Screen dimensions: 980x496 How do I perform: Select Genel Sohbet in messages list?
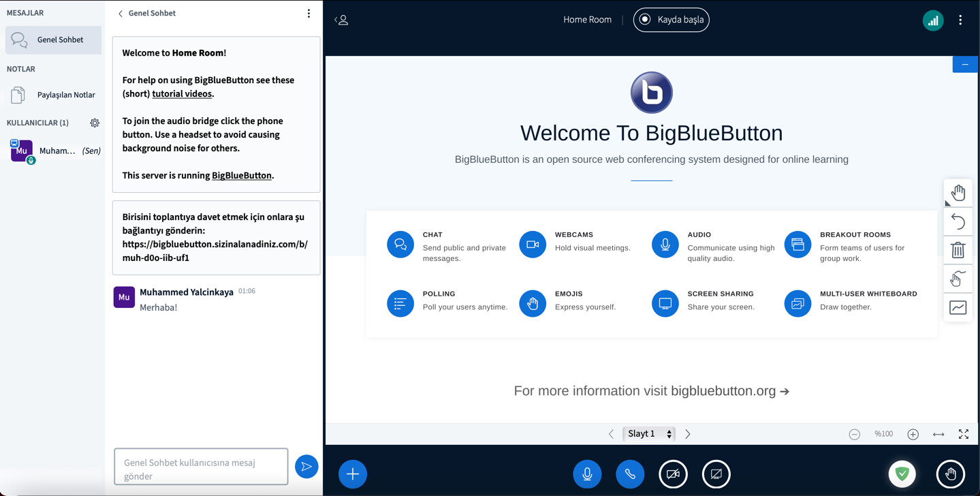(x=53, y=40)
